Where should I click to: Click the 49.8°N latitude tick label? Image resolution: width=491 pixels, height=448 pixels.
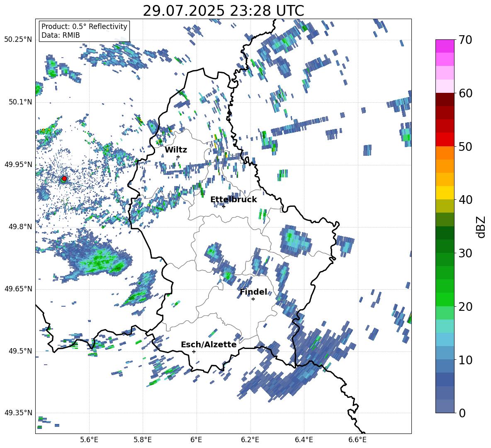click(20, 227)
